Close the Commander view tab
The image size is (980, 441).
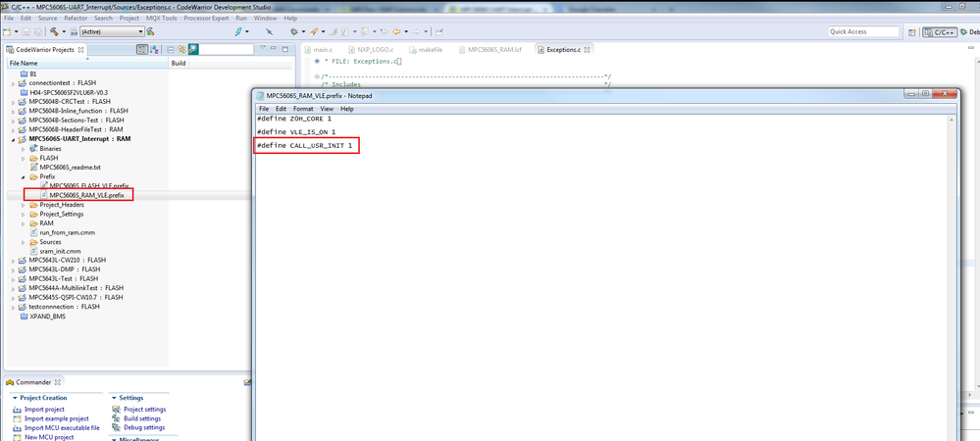tap(58, 381)
